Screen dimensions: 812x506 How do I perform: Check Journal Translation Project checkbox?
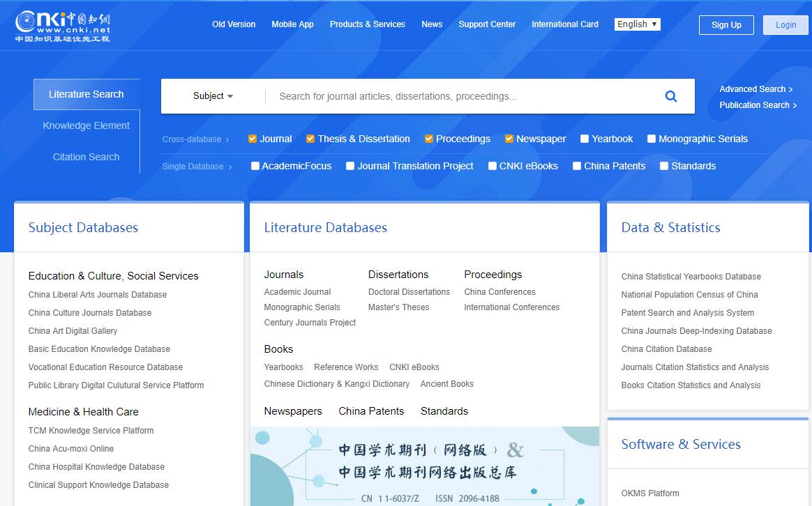click(350, 166)
